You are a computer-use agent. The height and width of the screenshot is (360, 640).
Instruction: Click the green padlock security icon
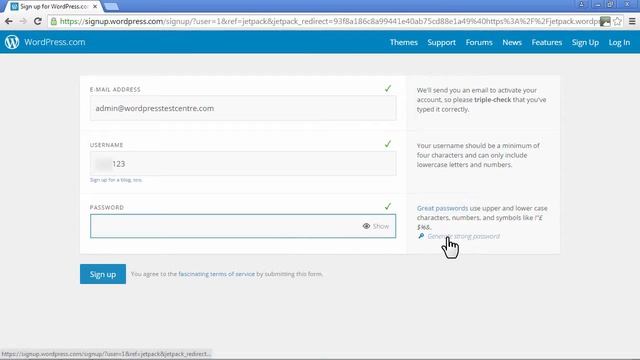53,21
